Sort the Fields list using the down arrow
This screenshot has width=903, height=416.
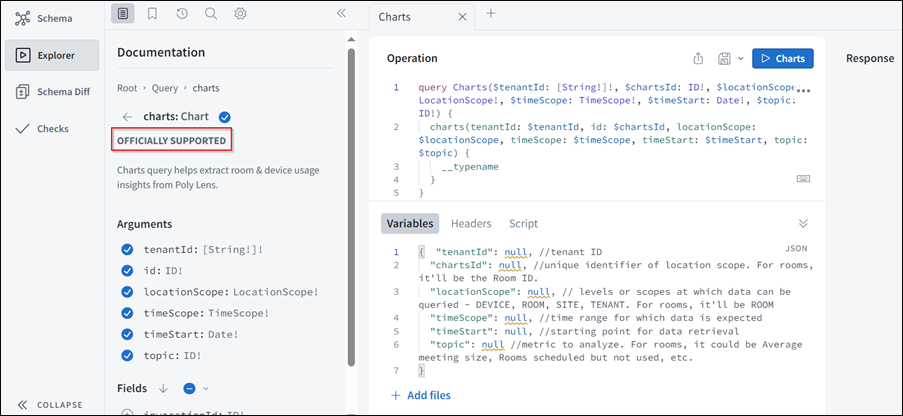click(163, 388)
